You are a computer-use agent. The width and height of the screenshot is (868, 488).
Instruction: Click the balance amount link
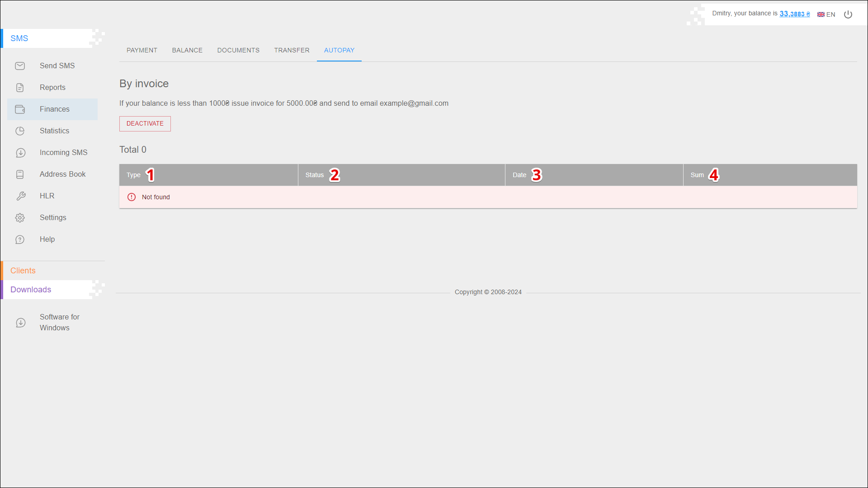794,14
